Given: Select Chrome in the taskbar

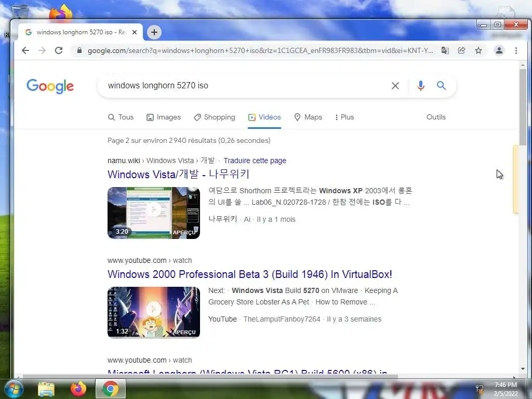Looking at the screenshot, I should click(111, 389).
